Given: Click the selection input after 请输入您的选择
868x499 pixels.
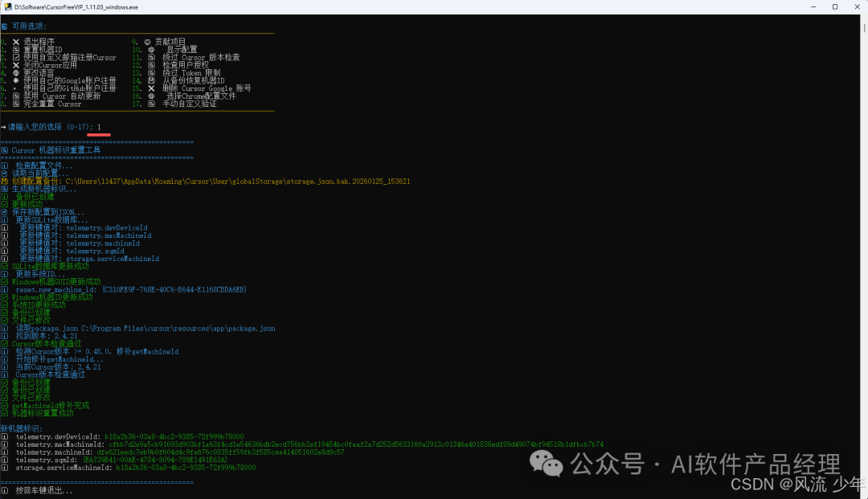Looking at the screenshot, I should (100, 127).
